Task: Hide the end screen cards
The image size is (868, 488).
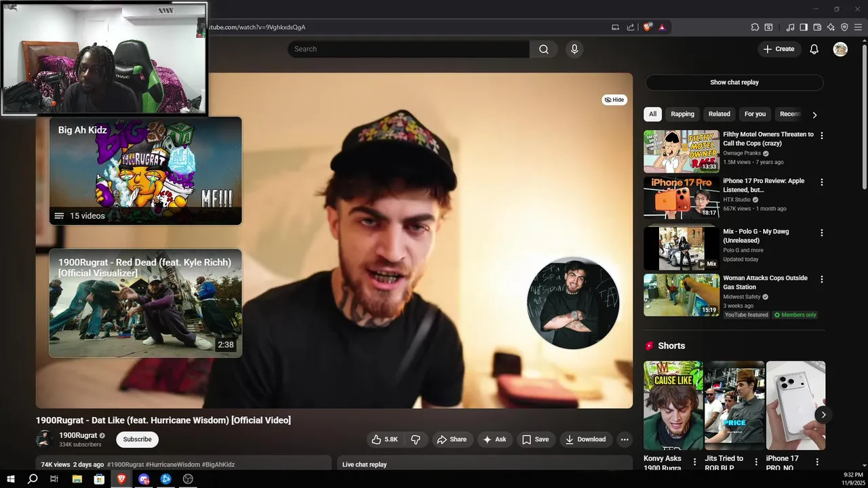Action: tap(614, 100)
